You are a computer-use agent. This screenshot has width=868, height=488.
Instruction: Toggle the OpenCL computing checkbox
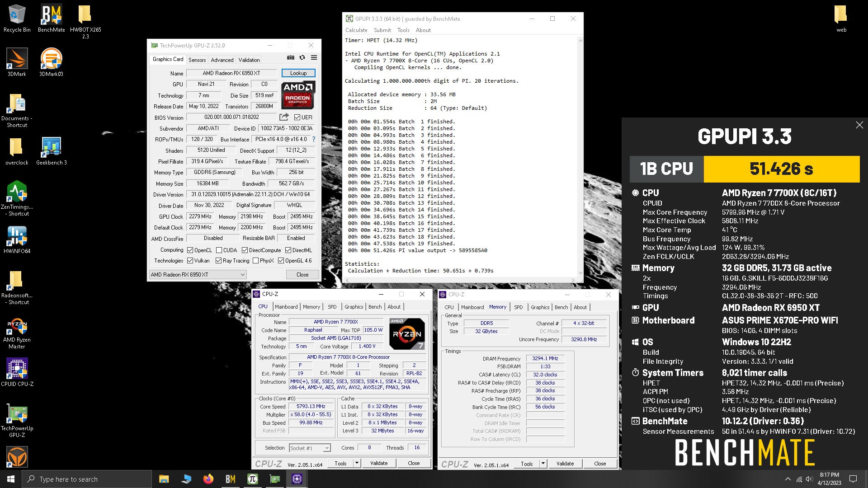pyautogui.click(x=190, y=250)
